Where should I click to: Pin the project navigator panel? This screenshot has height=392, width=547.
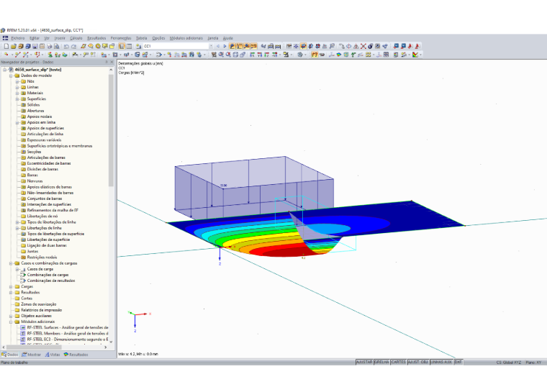(x=107, y=62)
